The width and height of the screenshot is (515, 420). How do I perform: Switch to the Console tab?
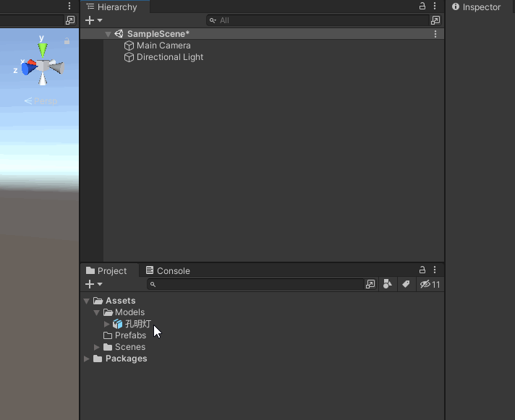[x=168, y=270]
